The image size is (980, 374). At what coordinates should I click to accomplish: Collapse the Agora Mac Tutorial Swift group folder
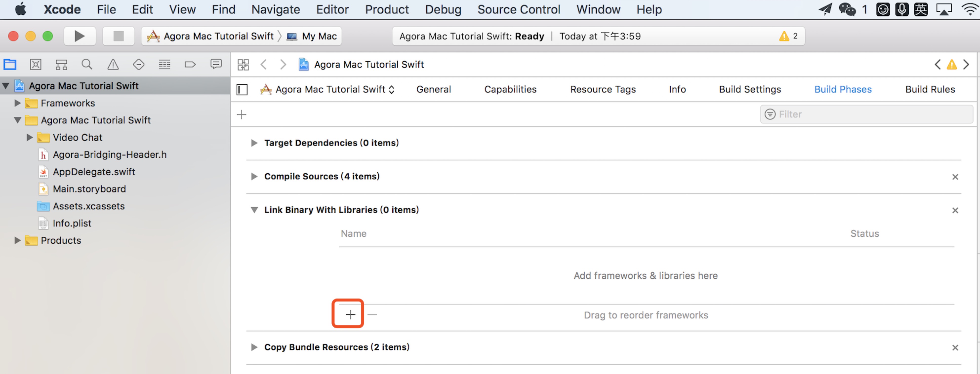18,120
